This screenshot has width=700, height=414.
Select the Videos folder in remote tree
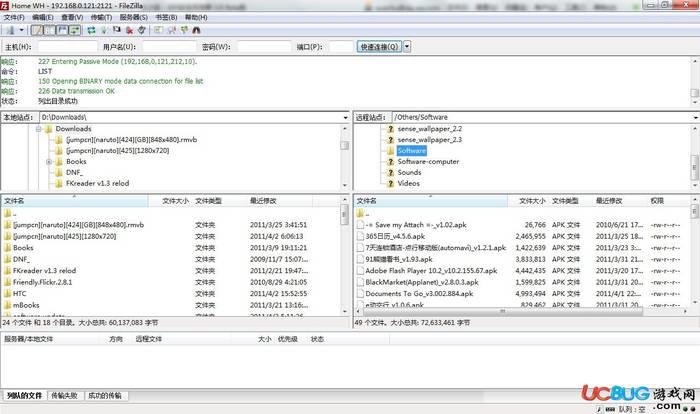tap(408, 184)
